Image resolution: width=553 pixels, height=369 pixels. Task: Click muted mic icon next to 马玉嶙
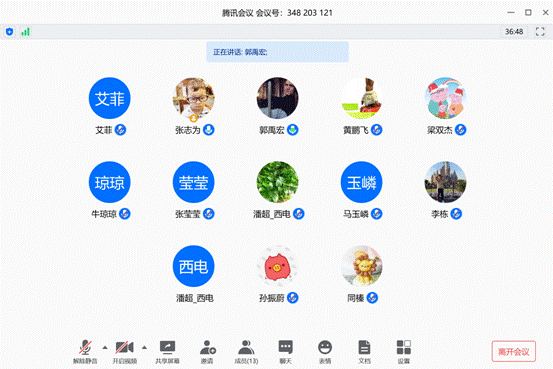point(376,214)
